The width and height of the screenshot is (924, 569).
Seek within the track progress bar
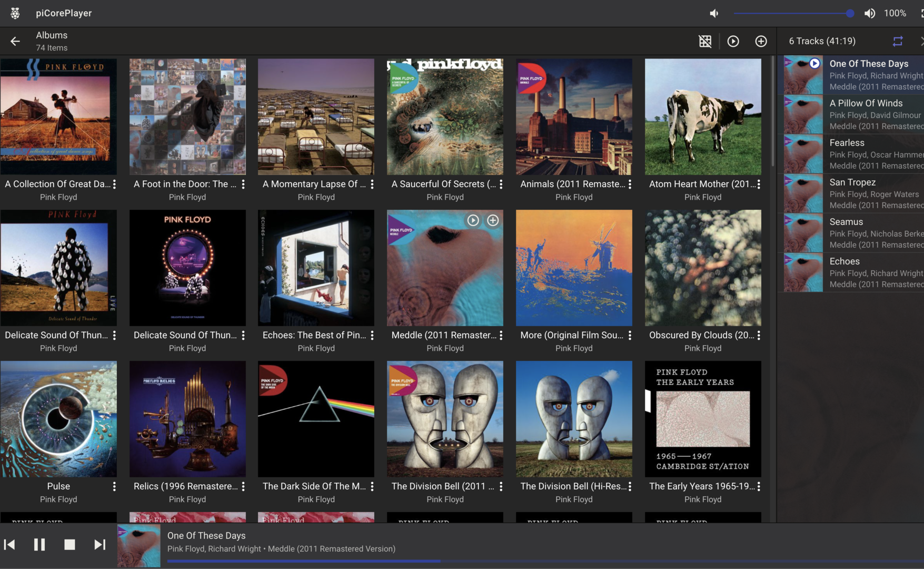[545, 561]
